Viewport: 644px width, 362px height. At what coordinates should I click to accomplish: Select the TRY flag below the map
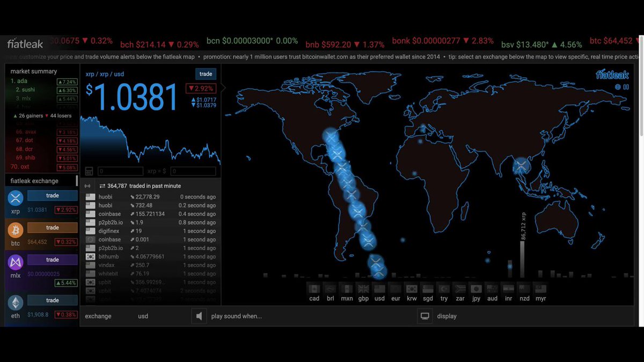[444, 289]
